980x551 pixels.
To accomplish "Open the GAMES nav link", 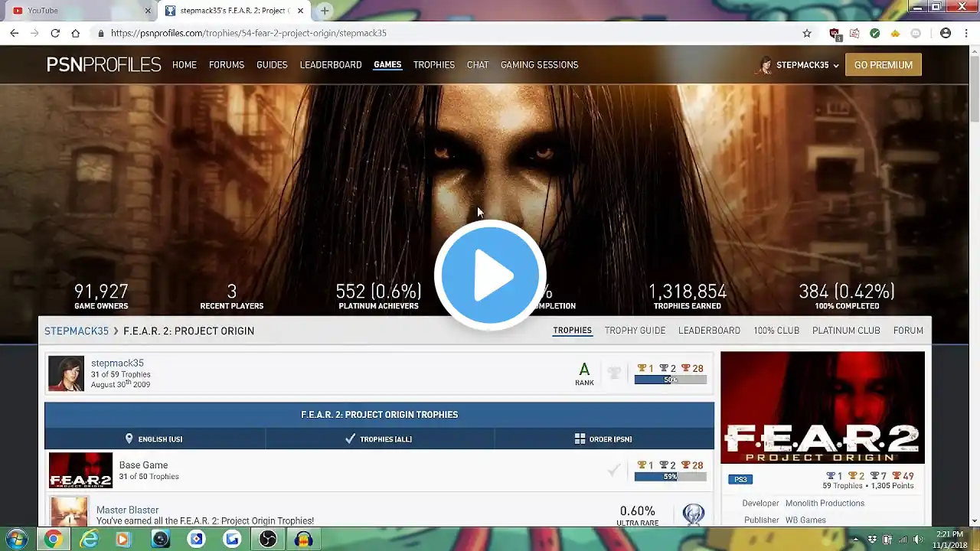I will [387, 65].
